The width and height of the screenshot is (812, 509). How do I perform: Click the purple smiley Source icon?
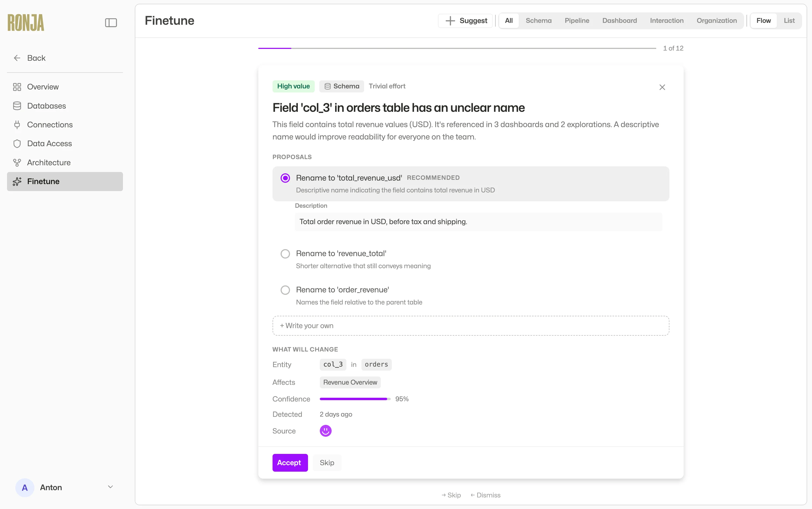(325, 431)
